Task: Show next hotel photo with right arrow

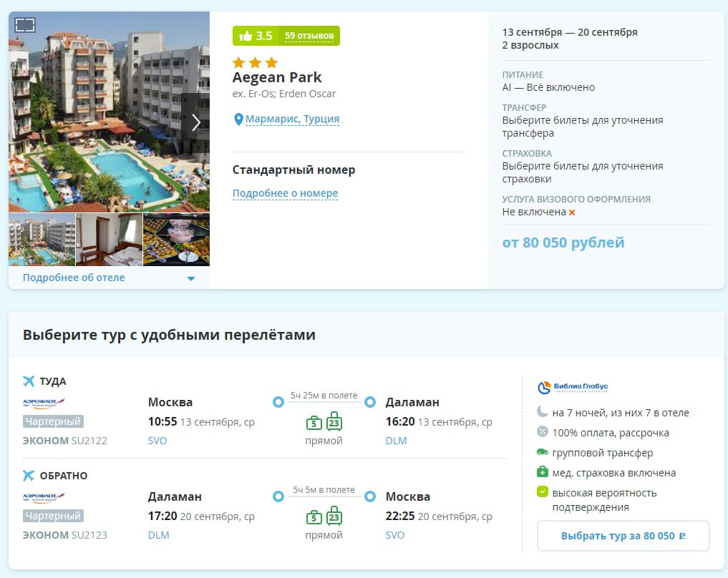Action: click(195, 122)
